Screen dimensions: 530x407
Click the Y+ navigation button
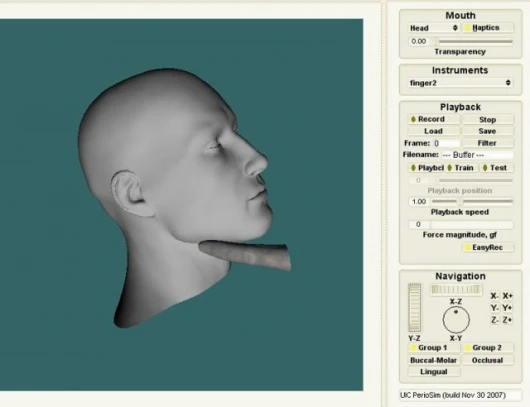pos(507,308)
